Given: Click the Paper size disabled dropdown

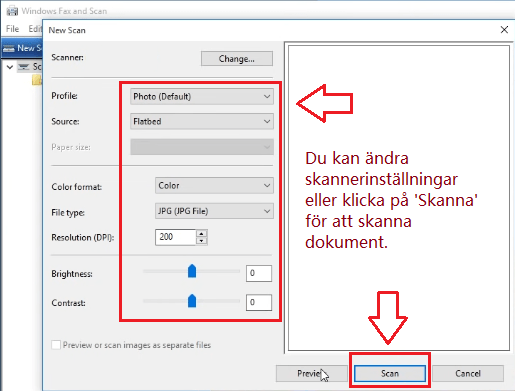Looking at the screenshot, I should coord(202,147).
